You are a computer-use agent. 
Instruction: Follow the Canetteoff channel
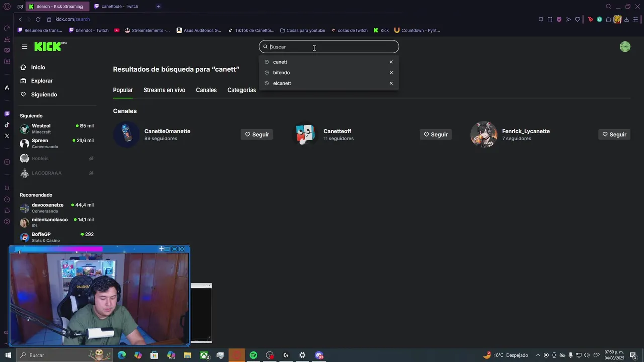click(x=436, y=134)
